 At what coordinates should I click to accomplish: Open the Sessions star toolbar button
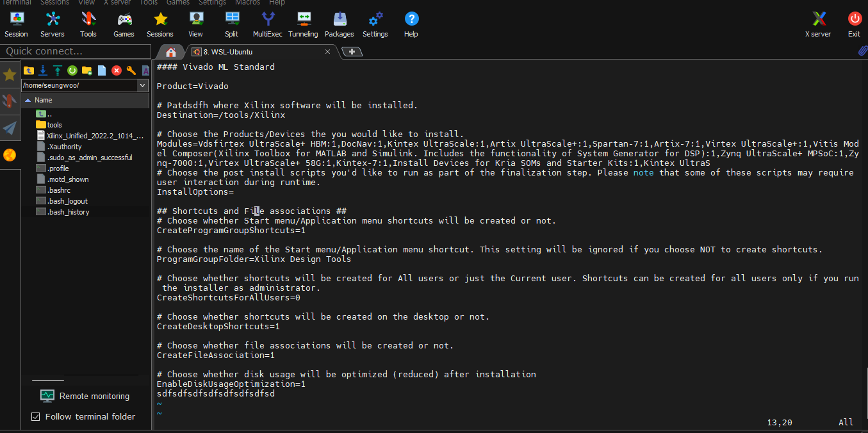coord(160,24)
